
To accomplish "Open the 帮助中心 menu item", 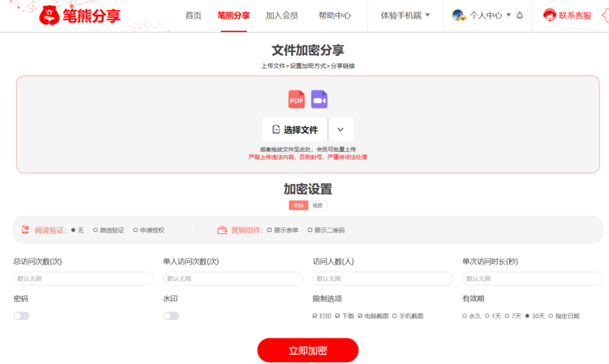I will pos(335,16).
